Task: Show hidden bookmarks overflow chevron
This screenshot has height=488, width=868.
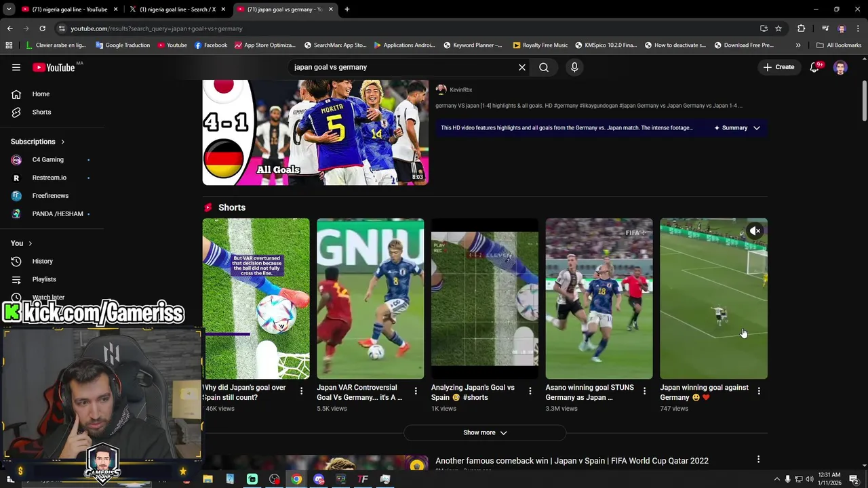Action: (x=798, y=45)
